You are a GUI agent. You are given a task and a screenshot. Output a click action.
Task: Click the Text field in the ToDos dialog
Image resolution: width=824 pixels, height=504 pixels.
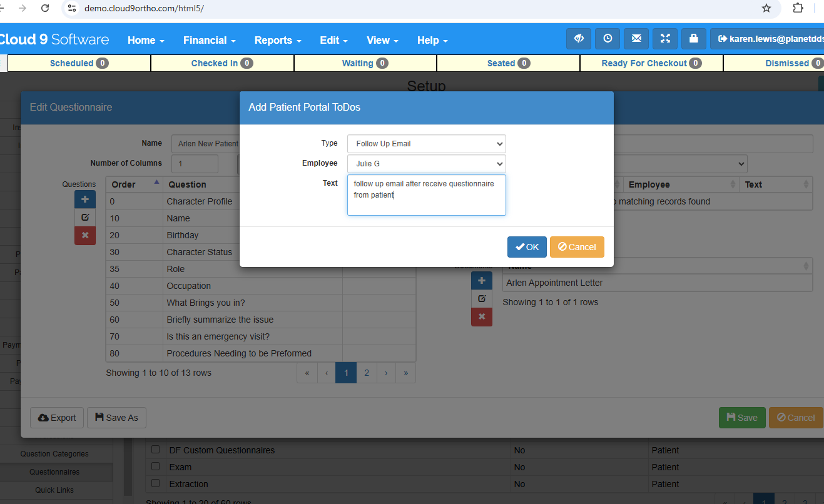(x=427, y=195)
